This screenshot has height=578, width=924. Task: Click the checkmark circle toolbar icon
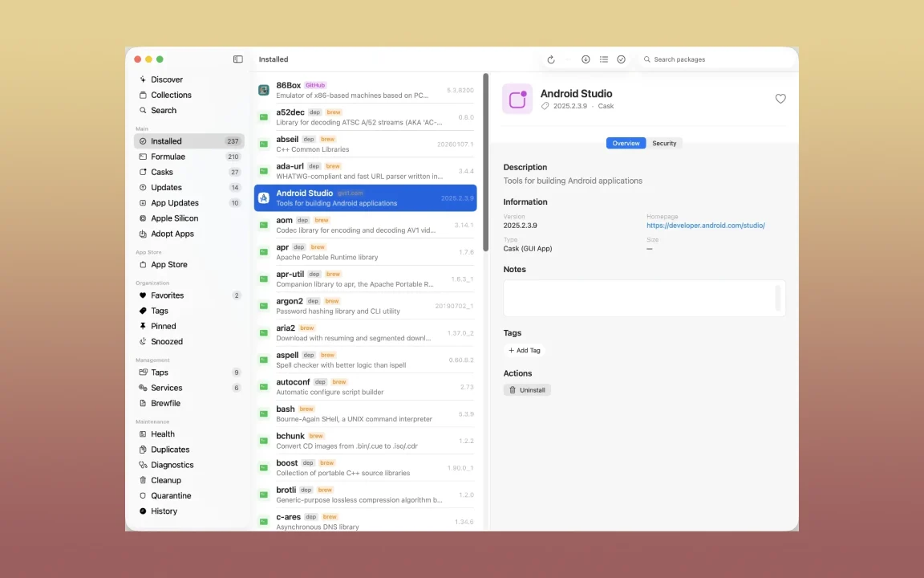point(621,59)
